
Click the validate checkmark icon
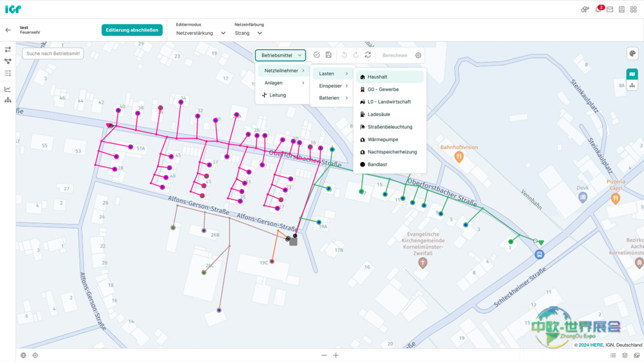pyautogui.click(x=316, y=55)
